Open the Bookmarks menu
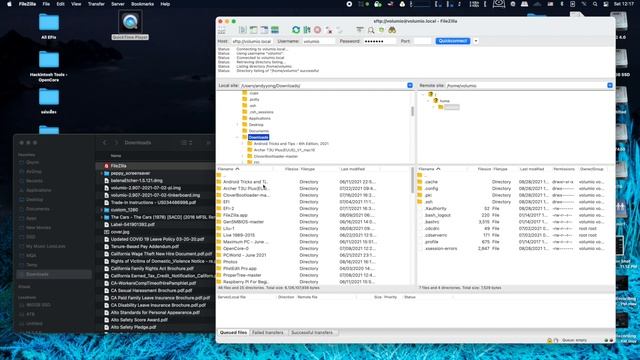 pyautogui.click(x=142, y=4)
